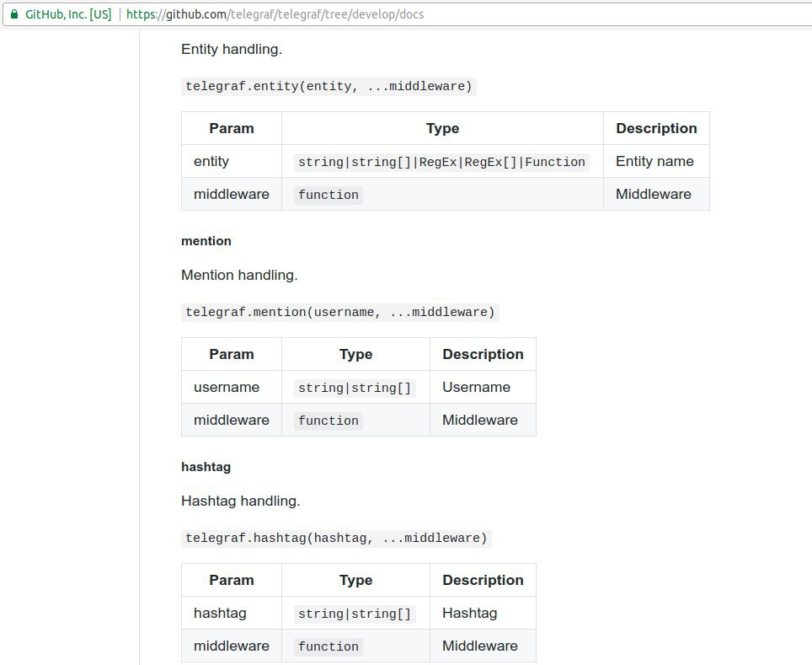812x665 pixels.
Task: Click 'function' type in the entity table
Action: point(329,195)
